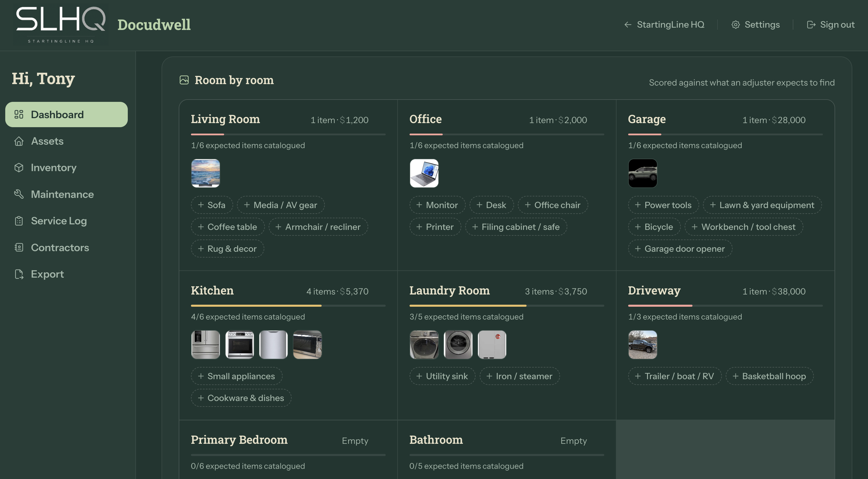Click the plus icon on Bicycle chip
The width and height of the screenshot is (868, 479).
638,227
